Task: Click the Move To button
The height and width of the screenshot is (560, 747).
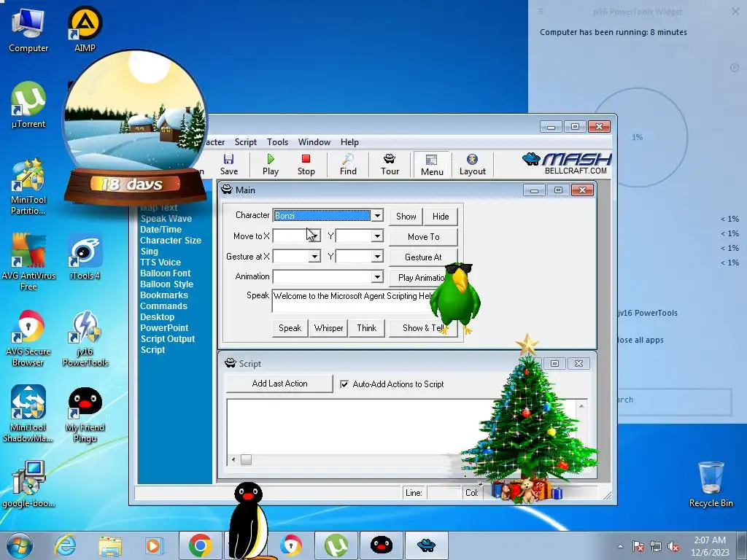Action: 423,237
